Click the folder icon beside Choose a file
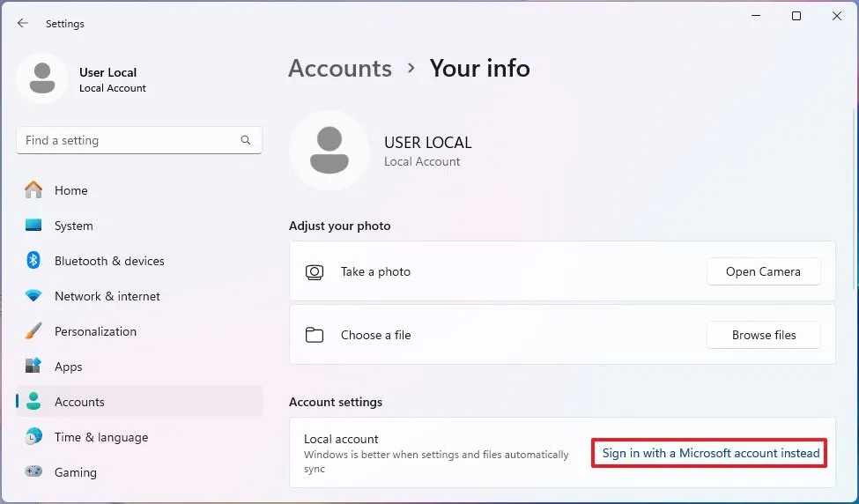The image size is (859, 504). click(315, 335)
